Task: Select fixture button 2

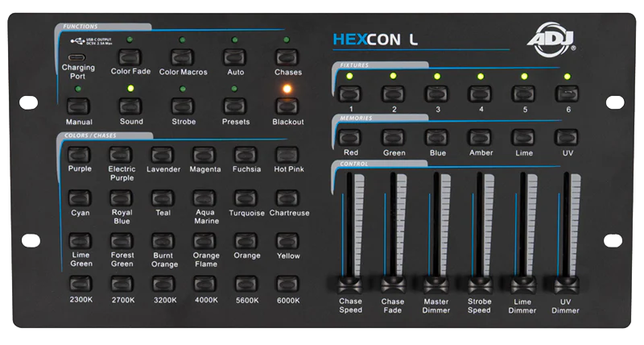Action: click(x=393, y=94)
